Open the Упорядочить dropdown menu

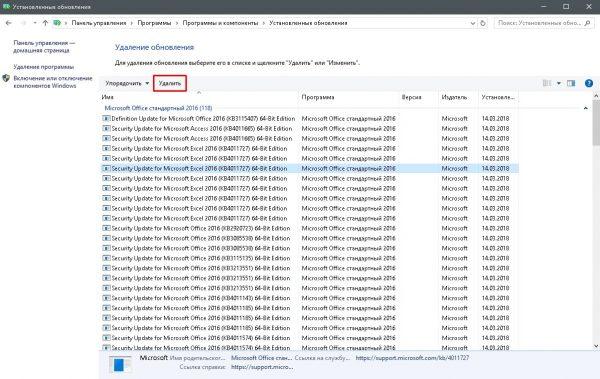(127, 83)
